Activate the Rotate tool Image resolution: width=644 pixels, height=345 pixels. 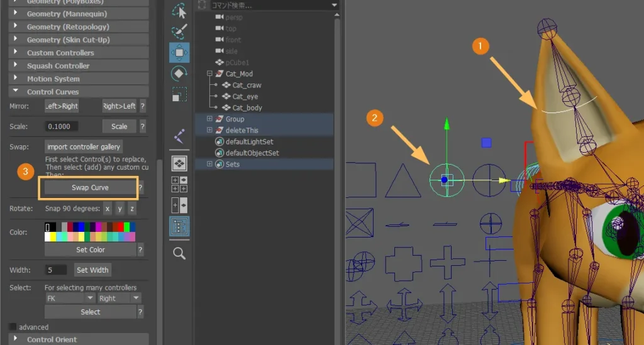179,74
